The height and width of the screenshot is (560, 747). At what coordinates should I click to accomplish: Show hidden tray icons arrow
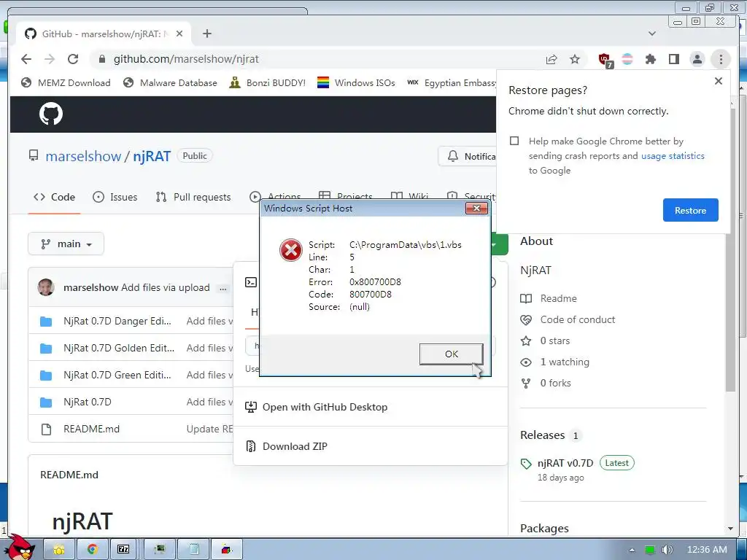point(632,550)
